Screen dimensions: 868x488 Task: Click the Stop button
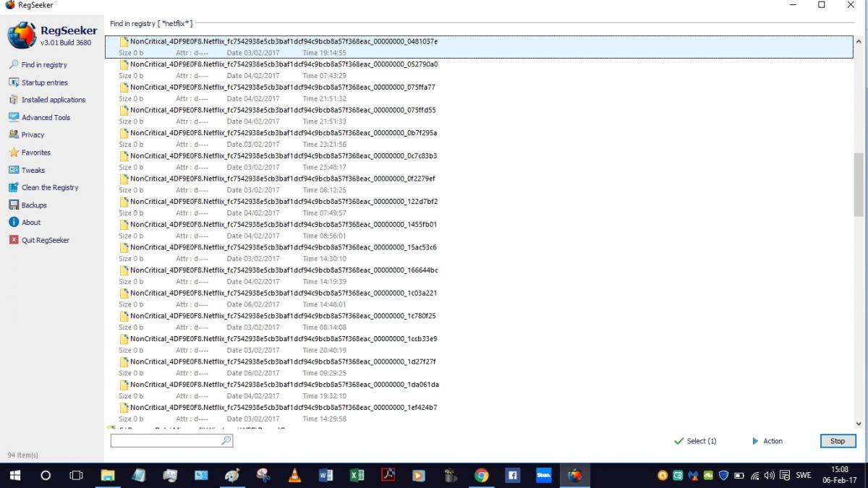838,441
